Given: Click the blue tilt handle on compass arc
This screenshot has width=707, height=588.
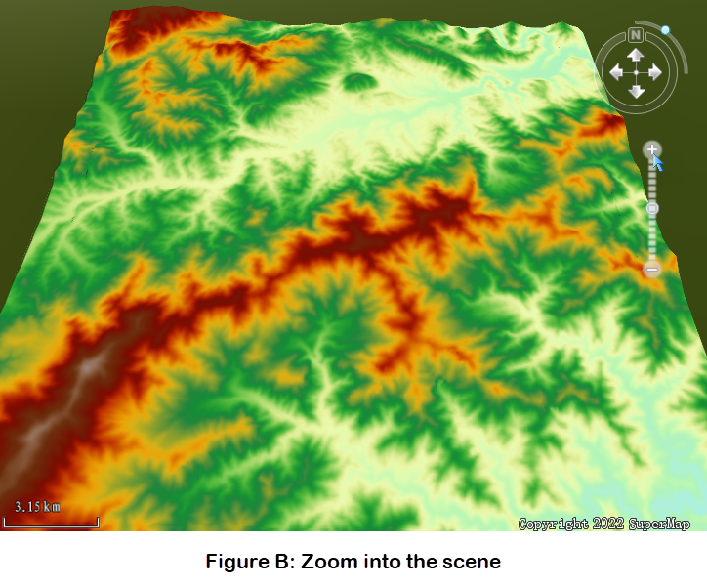Looking at the screenshot, I should click(665, 30).
